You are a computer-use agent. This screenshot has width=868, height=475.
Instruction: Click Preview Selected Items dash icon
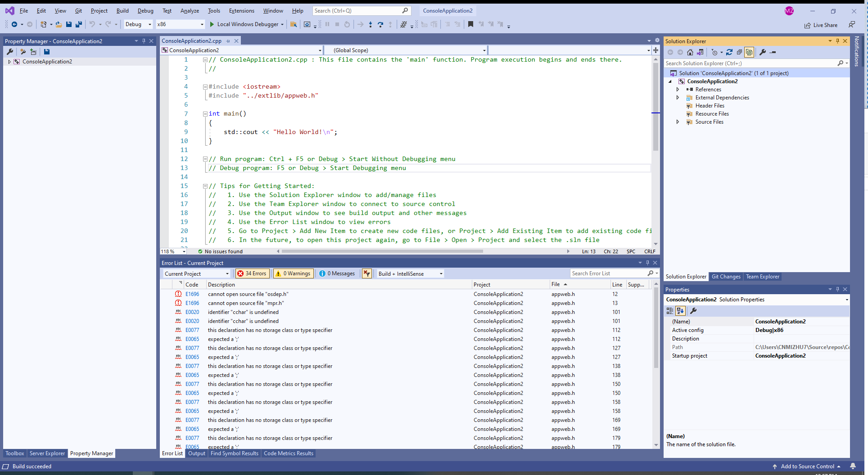[773, 52]
